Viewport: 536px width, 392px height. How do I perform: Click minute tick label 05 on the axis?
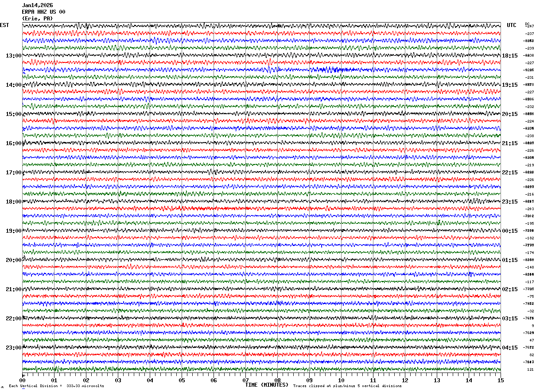point(182,380)
